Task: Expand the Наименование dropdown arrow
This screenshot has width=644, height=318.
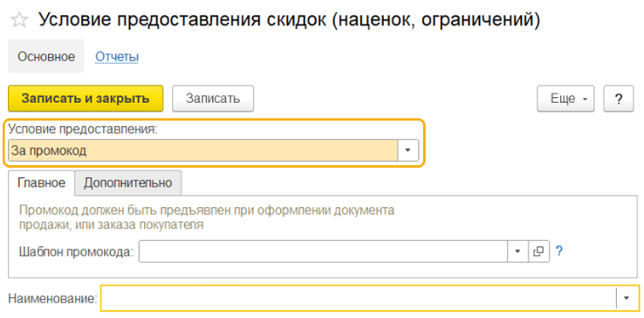Action: click(627, 298)
